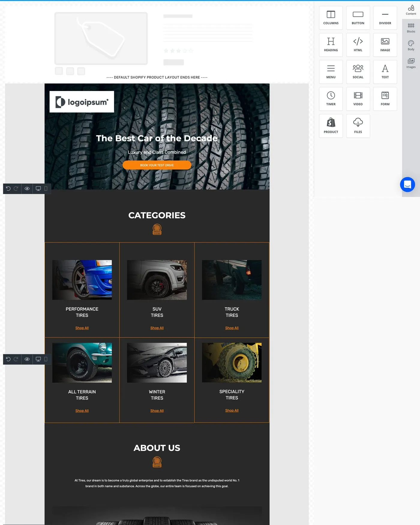Viewport: 420px width, 525px height.
Task: Switch to desktop view beside All Terrain Tires
Action: [38, 359]
